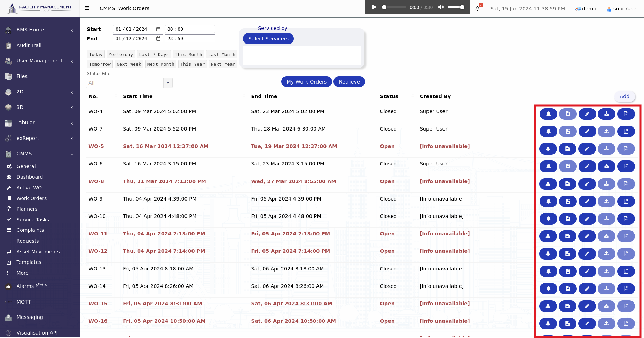
Task: Click the Start time input field
Action: [190, 29]
